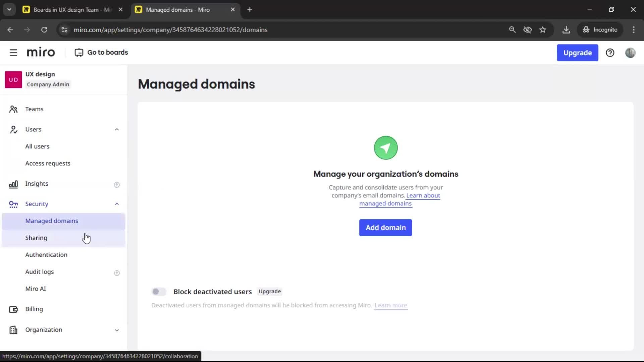Bookmark this page with star icon
This screenshot has height=362, width=644.
pyautogui.click(x=543, y=30)
